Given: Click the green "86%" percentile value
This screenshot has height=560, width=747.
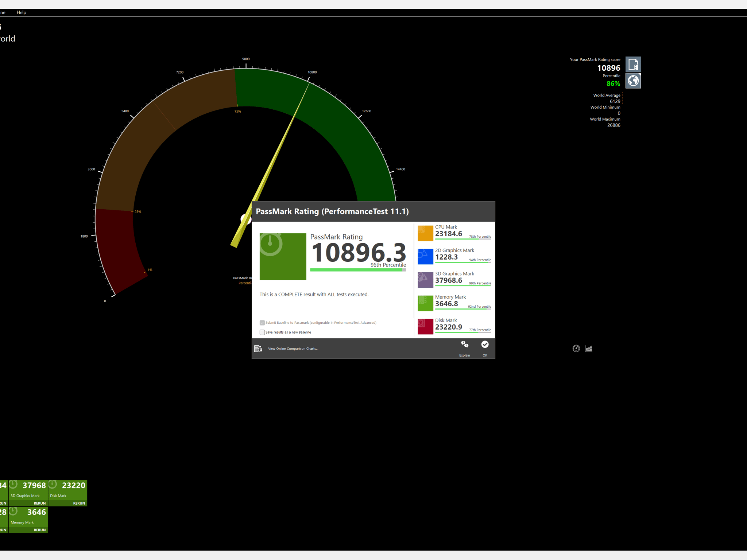Looking at the screenshot, I should tap(613, 84).
